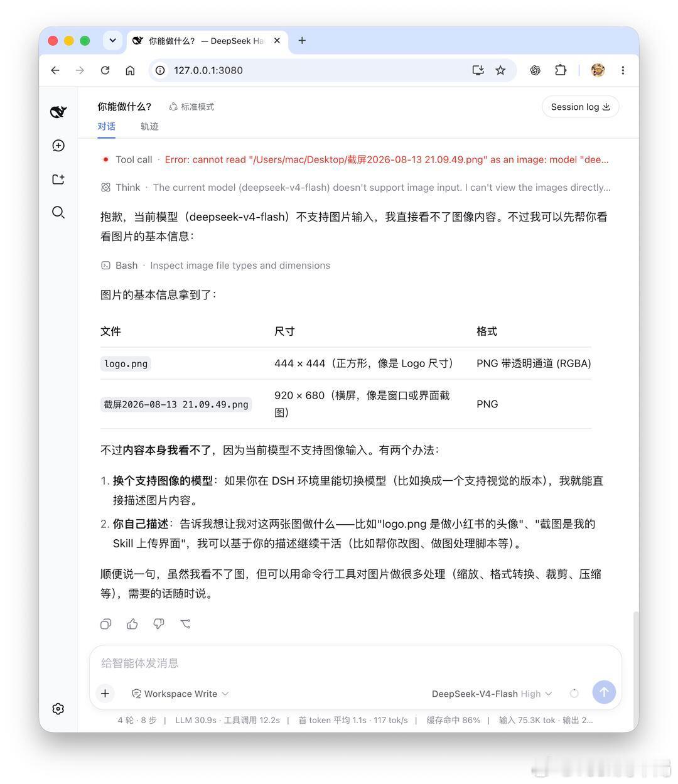The image size is (678, 784).
Task: Open the Chrome three-dot menu
Action: [623, 70]
